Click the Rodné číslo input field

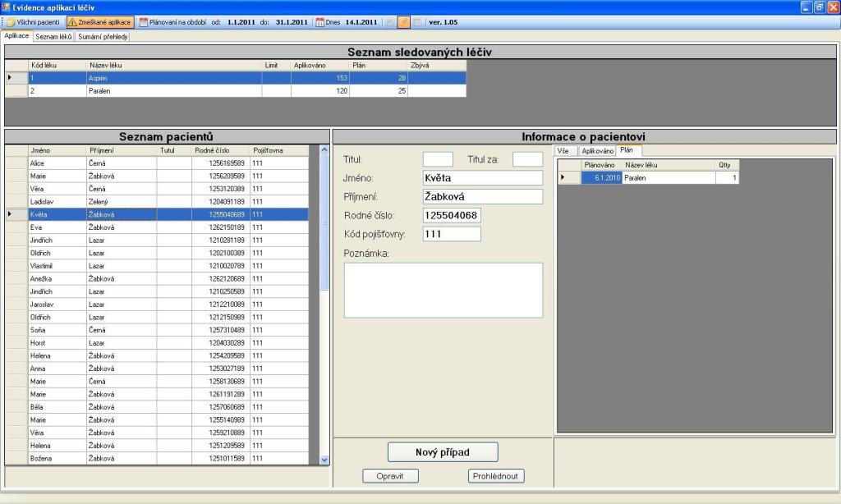pyautogui.click(x=452, y=216)
